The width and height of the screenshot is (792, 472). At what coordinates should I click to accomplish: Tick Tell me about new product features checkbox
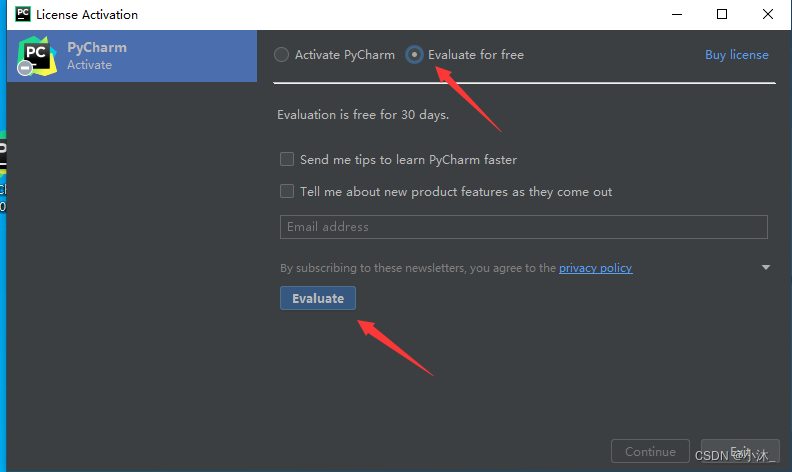coord(287,192)
